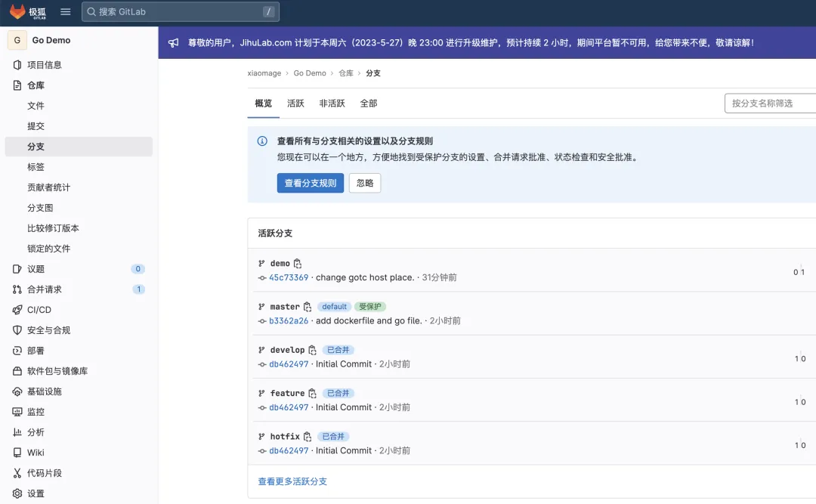Focus the 搜索 GitLab search field
816x504 pixels.
[x=180, y=11]
